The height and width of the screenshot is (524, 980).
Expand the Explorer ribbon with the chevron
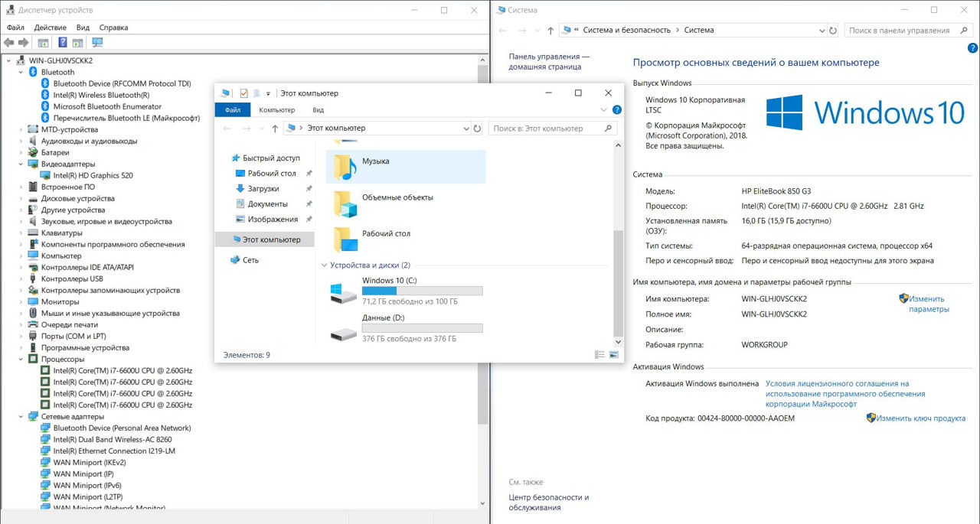pos(605,110)
